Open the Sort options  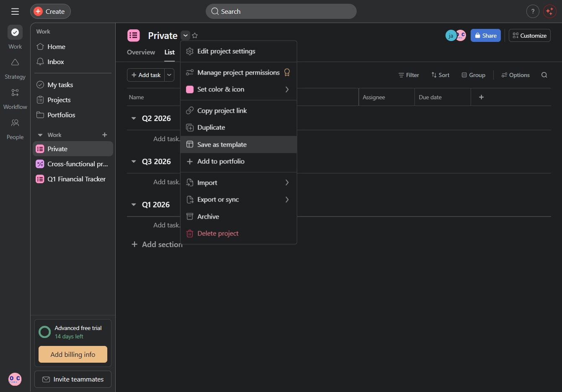tap(440, 75)
